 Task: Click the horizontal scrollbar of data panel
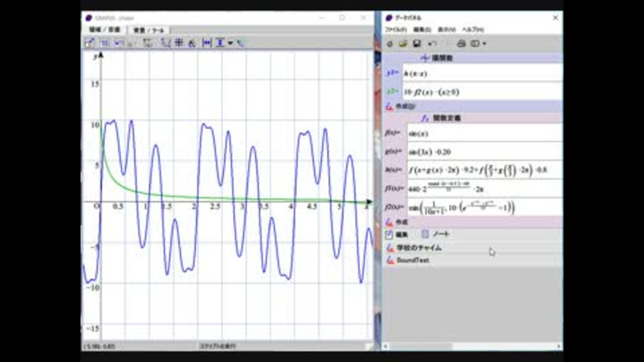[x=472, y=347]
